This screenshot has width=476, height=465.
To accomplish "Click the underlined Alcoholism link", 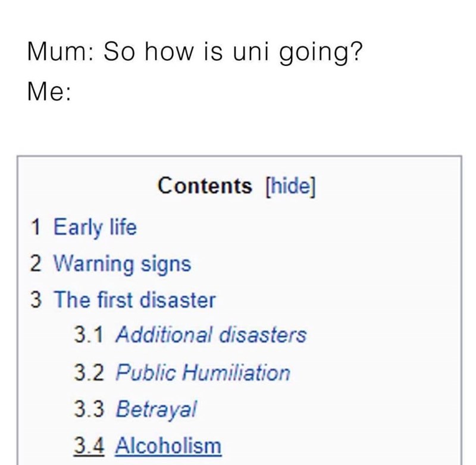I will (x=168, y=445).
